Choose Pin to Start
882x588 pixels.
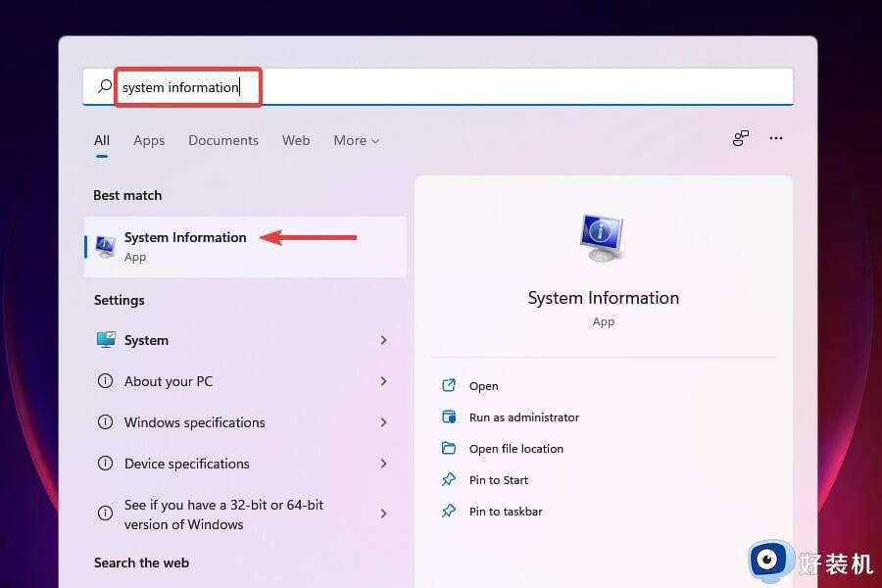(x=499, y=480)
